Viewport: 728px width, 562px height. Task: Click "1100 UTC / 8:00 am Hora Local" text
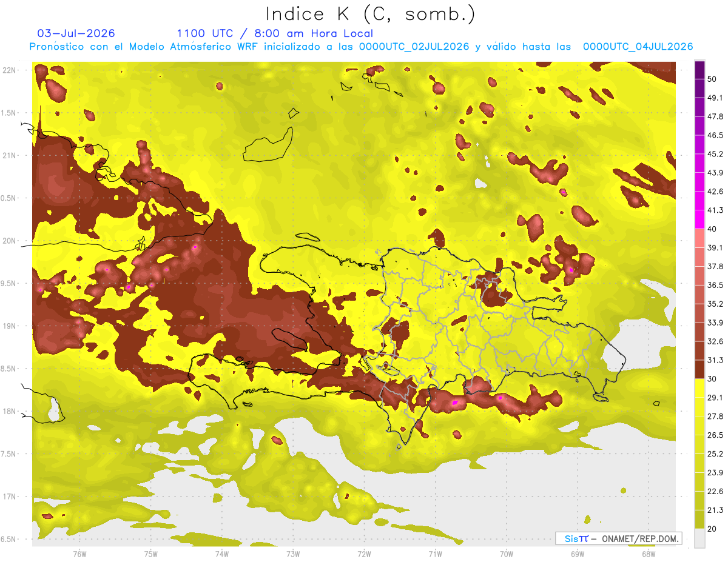point(275,33)
